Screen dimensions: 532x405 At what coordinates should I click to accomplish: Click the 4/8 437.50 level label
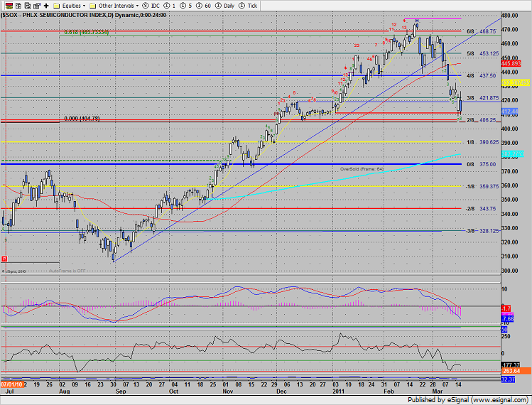coord(481,76)
